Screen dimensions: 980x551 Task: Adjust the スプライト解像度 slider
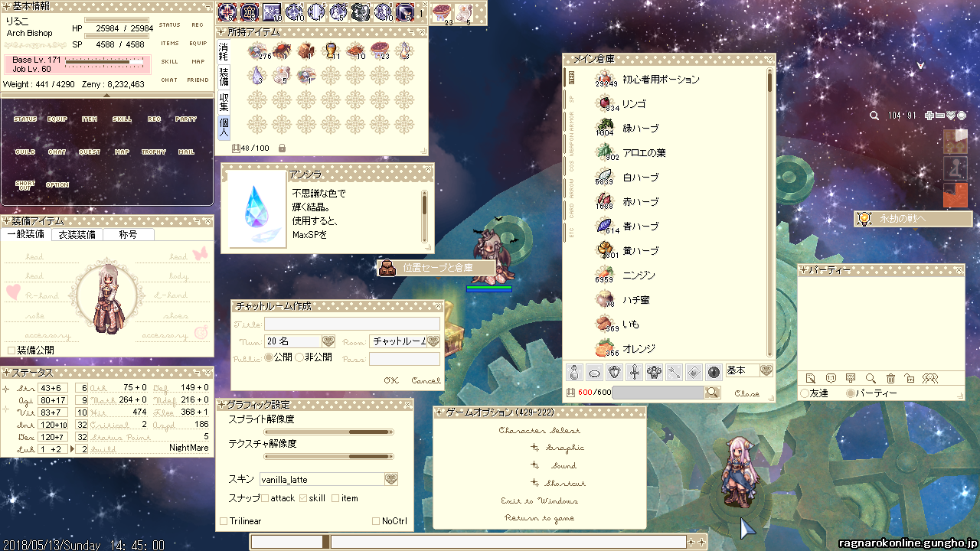point(328,432)
